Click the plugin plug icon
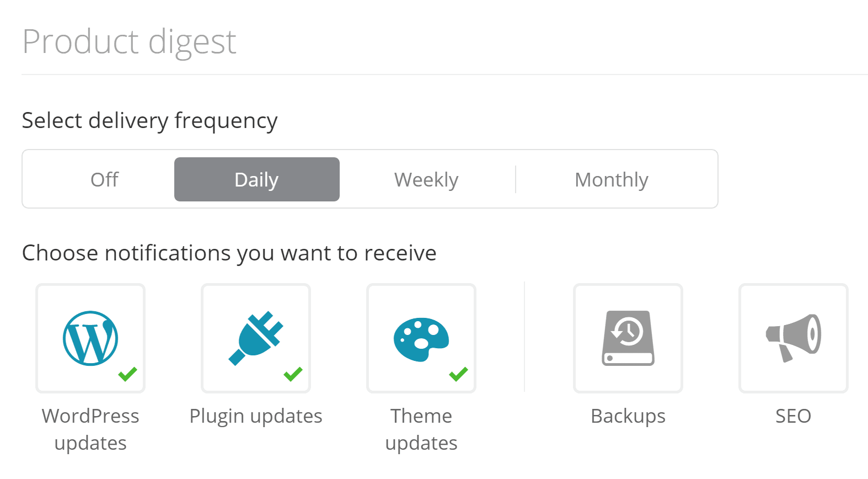 (x=256, y=338)
